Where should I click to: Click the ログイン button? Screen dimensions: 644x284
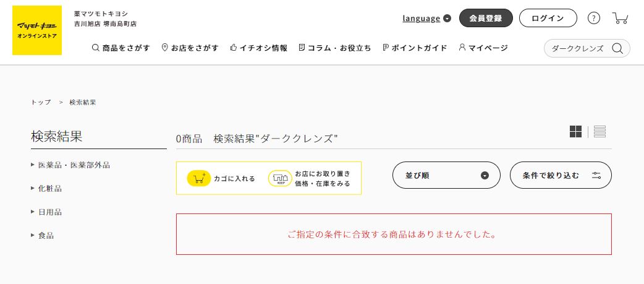click(x=548, y=18)
